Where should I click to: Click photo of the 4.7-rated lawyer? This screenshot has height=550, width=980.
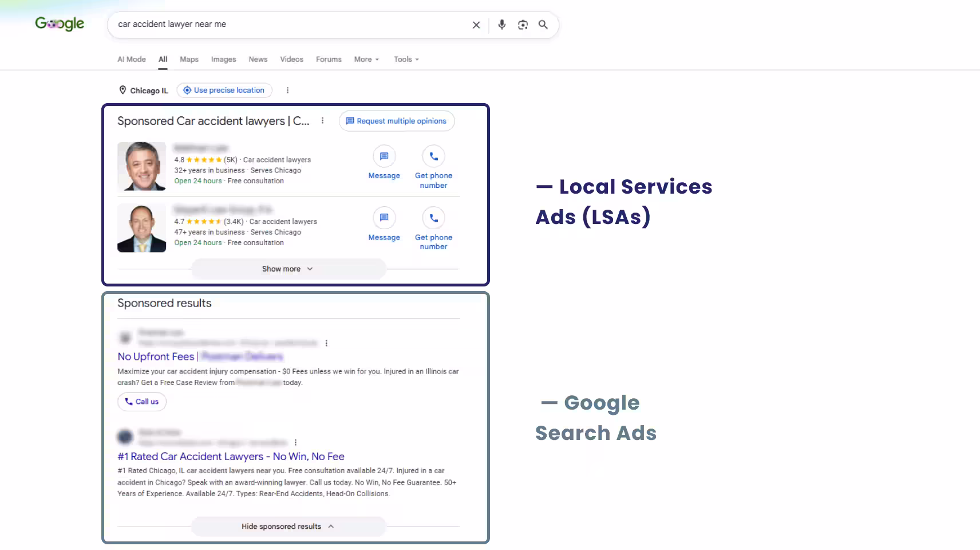[142, 228]
